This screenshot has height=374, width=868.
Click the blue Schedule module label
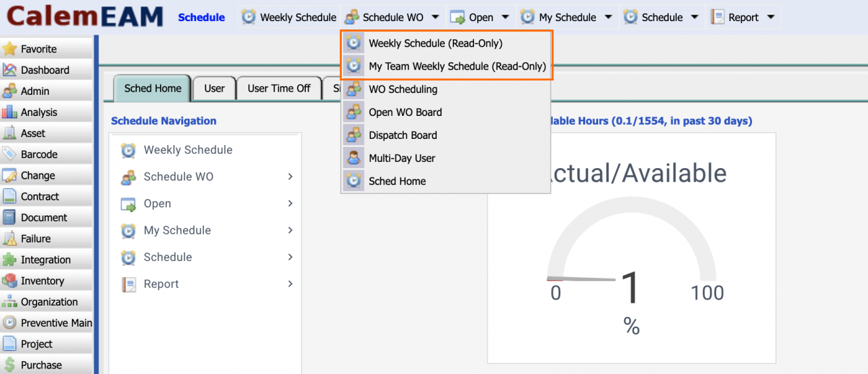201,18
